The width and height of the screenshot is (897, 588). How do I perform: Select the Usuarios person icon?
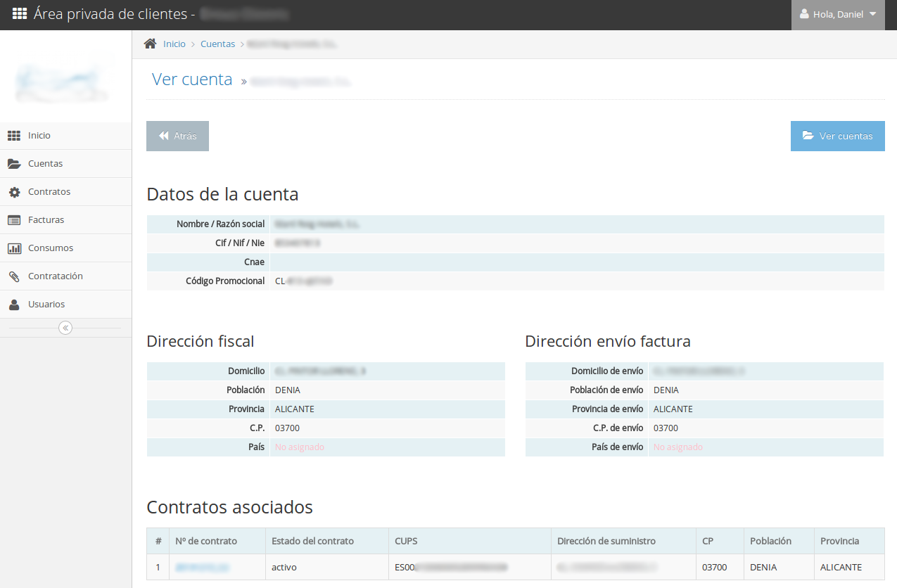15,304
